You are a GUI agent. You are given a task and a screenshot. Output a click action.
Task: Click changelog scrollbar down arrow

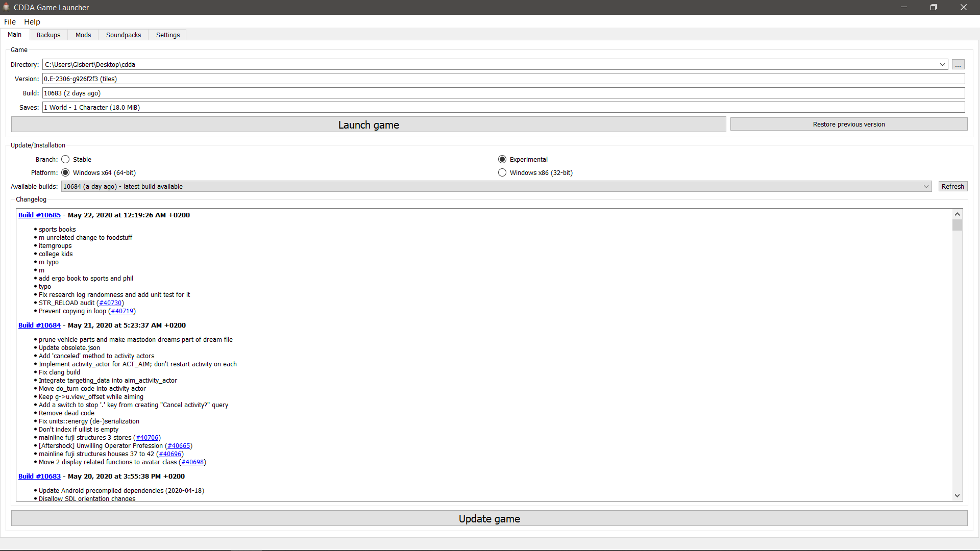pos(957,495)
